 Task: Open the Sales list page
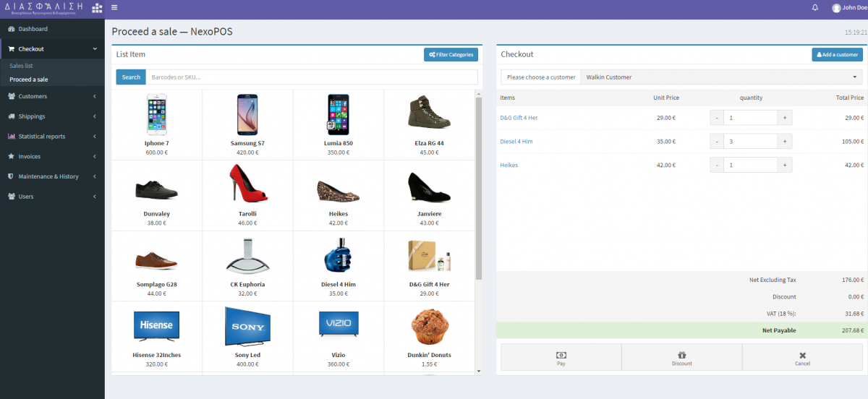tap(22, 66)
